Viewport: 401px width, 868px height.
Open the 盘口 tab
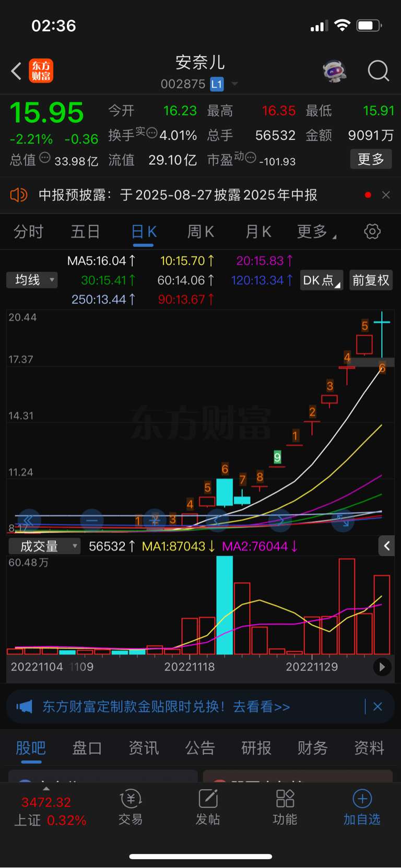tap(87, 748)
